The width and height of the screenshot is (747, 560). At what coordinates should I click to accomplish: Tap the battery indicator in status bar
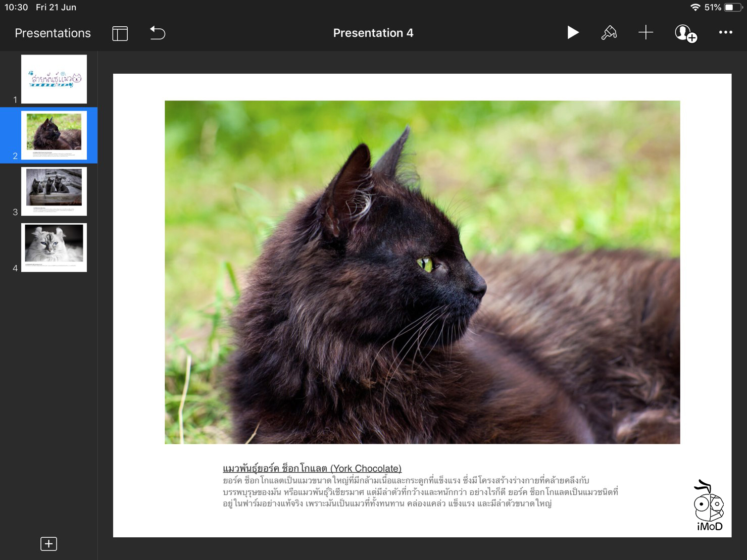(732, 8)
